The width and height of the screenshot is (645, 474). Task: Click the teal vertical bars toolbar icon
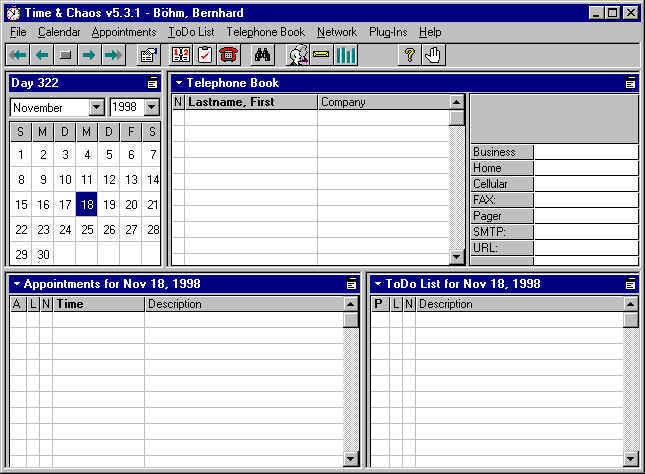pos(346,55)
